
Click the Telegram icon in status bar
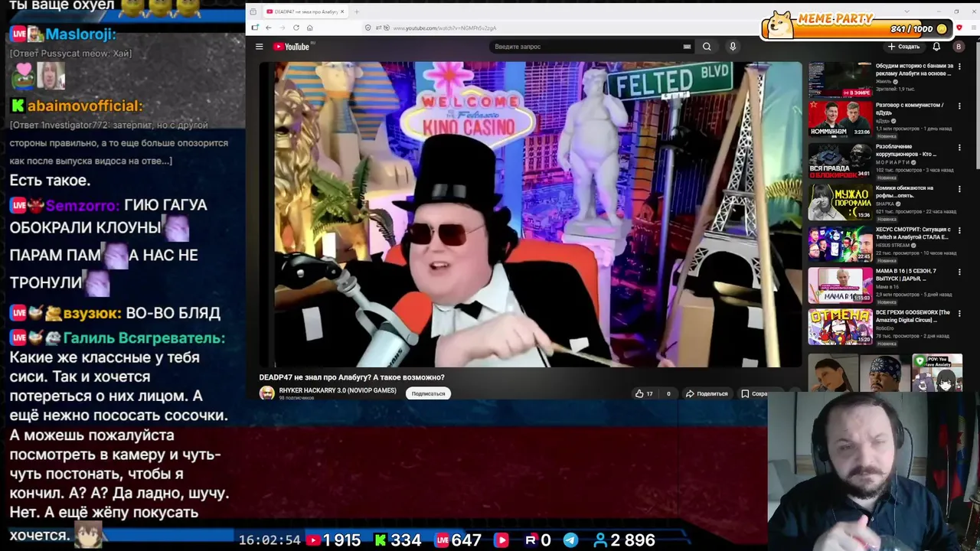[570, 540]
